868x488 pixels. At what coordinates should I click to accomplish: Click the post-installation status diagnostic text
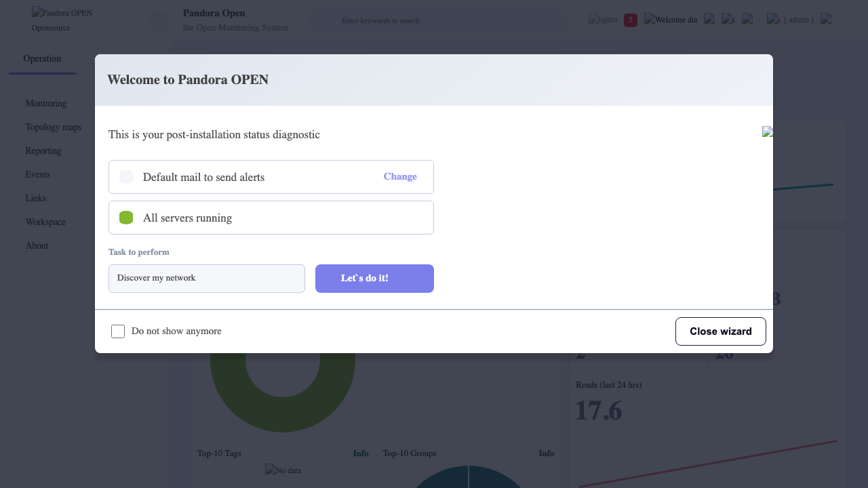[x=214, y=134]
